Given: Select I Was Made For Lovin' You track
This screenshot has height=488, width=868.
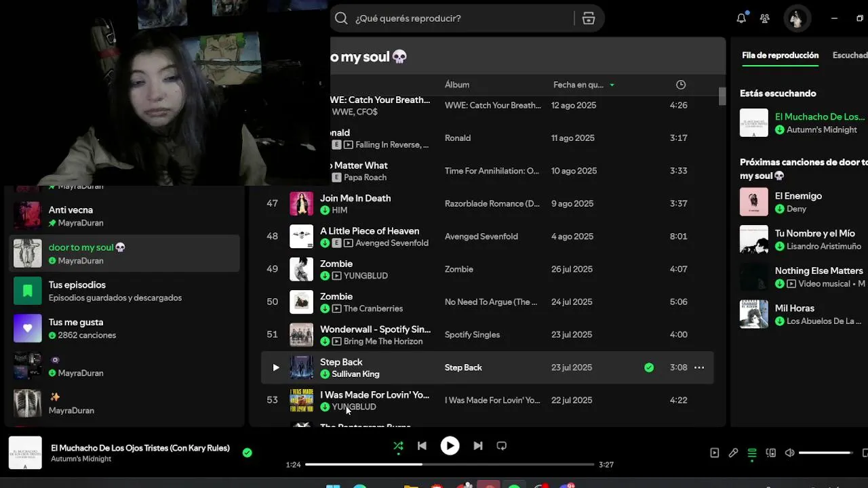Looking at the screenshot, I should [488, 400].
